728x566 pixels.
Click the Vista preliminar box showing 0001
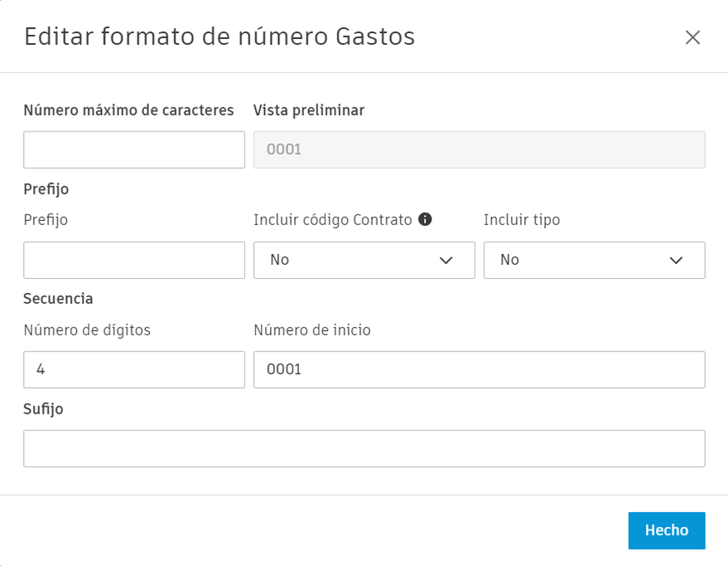click(x=479, y=150)
